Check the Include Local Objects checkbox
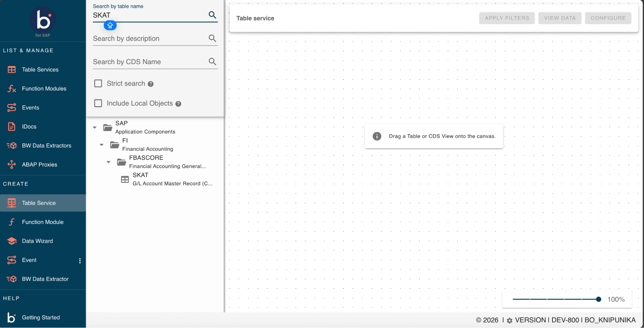This screenshot has height=328, width=644. click(x=98, y=103)
